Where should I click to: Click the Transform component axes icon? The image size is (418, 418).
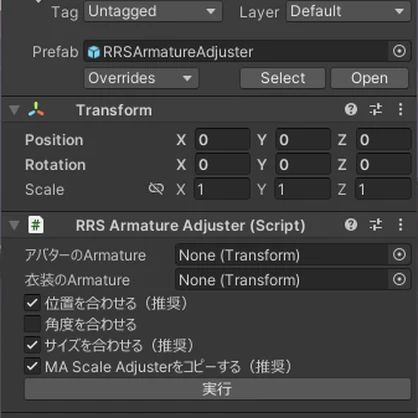point(36,110)
